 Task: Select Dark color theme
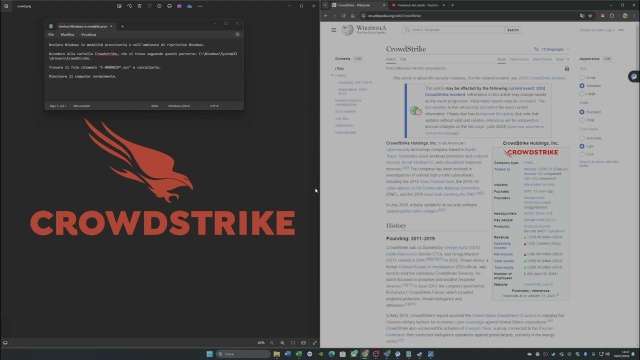tap(582, 154)
